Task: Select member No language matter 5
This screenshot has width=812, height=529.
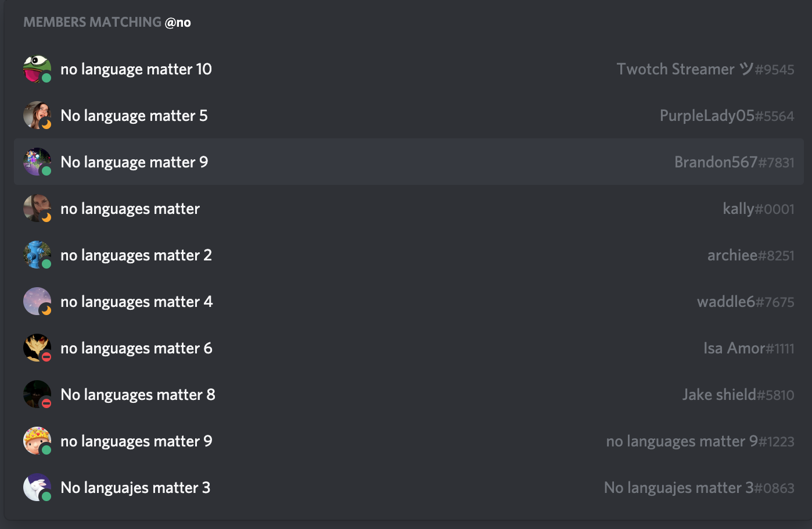Action: pyautogui.click(x=134, y=116)
